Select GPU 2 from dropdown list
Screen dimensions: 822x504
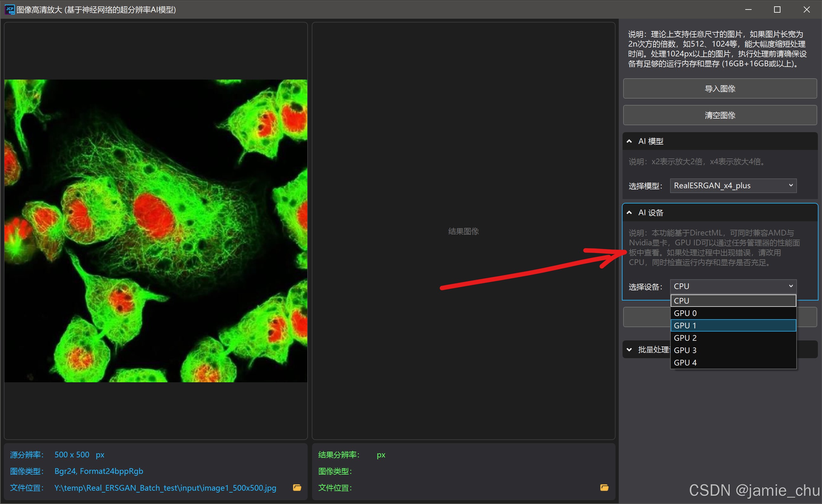click(733, 338)
